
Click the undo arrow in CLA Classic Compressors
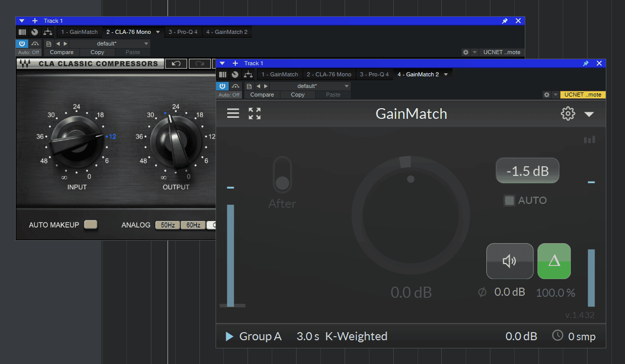[x=176, y=64]
